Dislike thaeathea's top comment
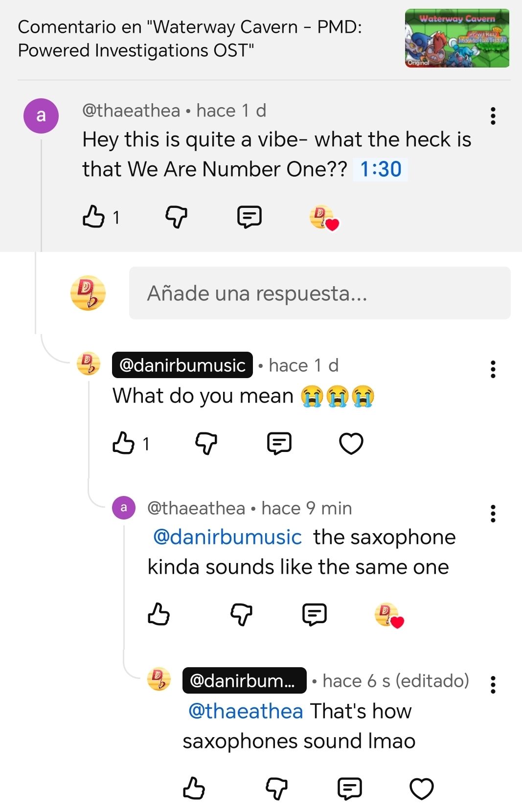This screenshot has height=812, width=522. click(x=176, y=217)
